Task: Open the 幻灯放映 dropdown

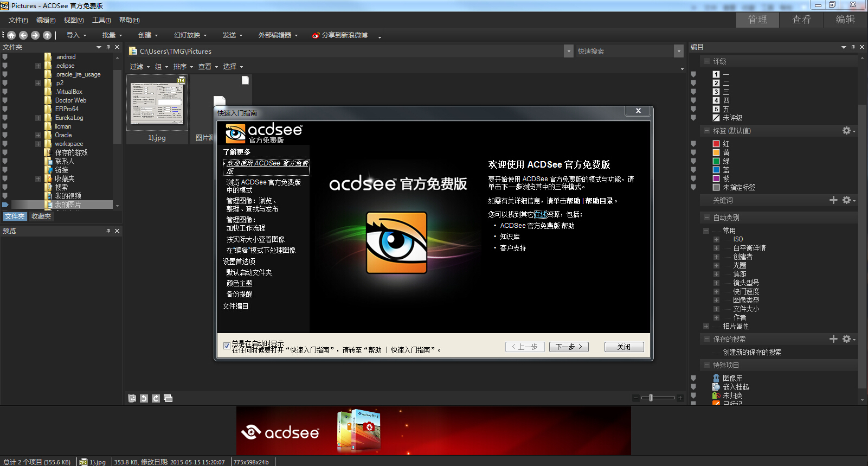Action: pos(190,35)
